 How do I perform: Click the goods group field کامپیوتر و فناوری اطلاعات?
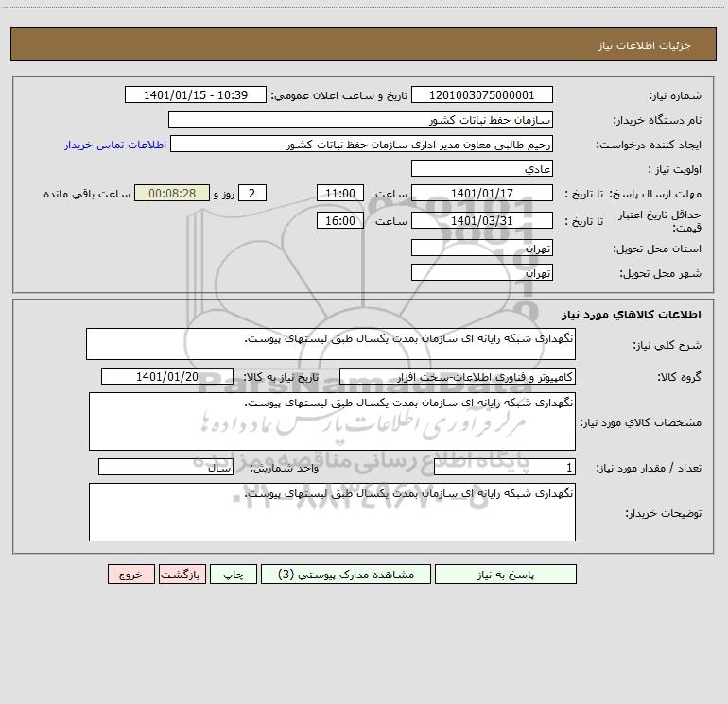(x=458, y=376)
